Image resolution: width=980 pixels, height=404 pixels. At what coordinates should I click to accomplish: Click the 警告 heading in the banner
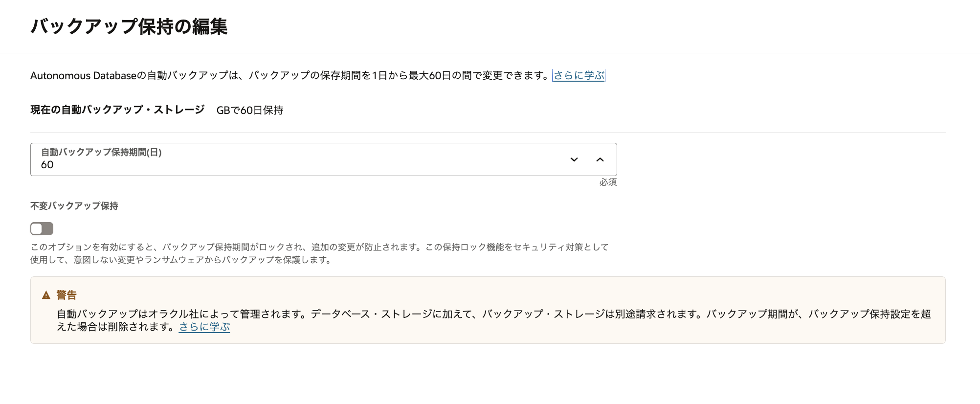67,295
